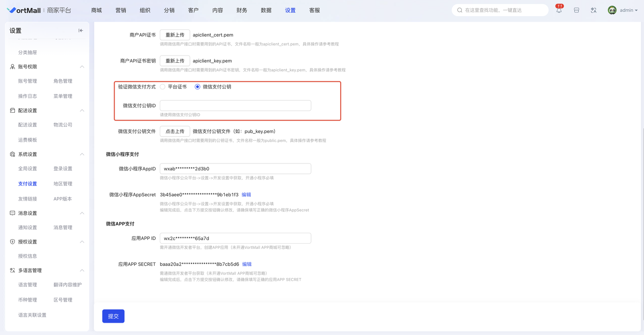Image resolution: width=644 pixels, height=335 pixels.
Task: Open the storefront icon in header
Action: [576, 10]
